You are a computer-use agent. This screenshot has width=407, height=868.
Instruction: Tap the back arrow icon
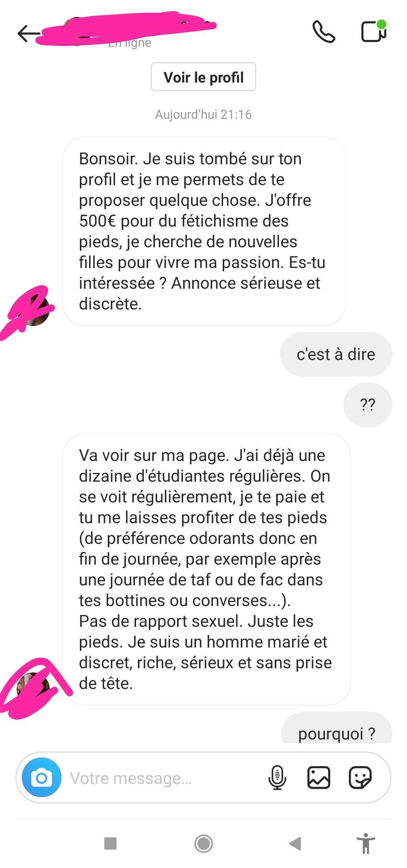[29, 34]
